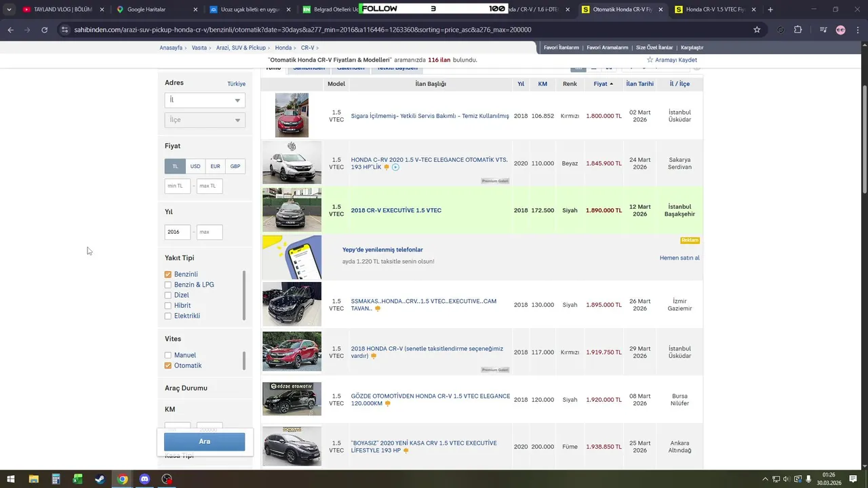Open the Chrome extensions puzzle icon

[797, 30]
